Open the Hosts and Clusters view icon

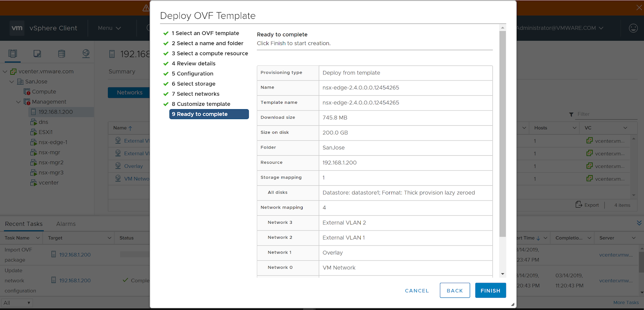point(13,54)
